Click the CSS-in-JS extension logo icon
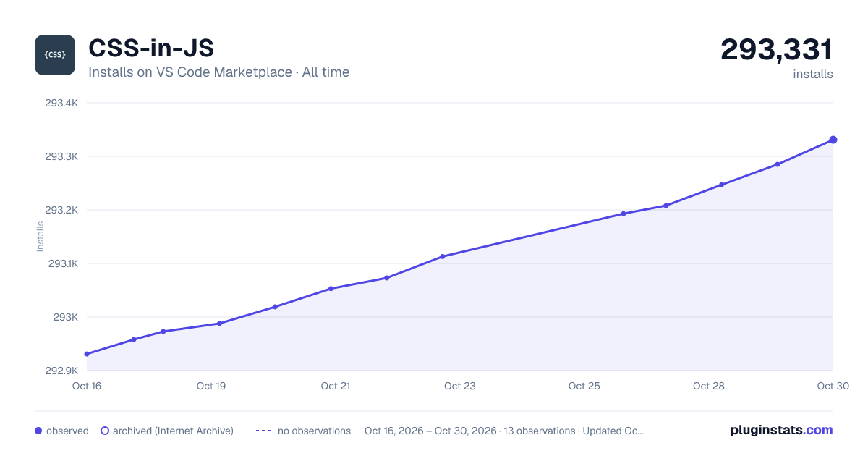This screenshot has height=456, width=868. [55, 55]
